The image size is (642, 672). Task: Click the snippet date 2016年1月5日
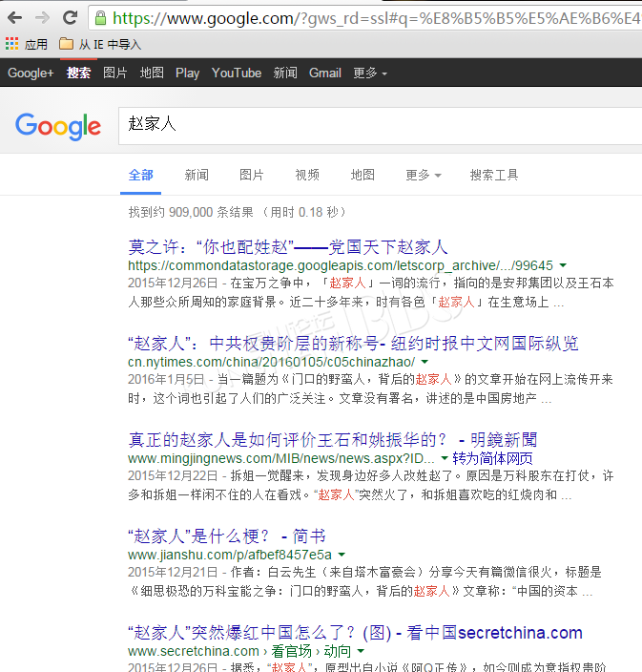pyautogui.click(x=166, y=379)
